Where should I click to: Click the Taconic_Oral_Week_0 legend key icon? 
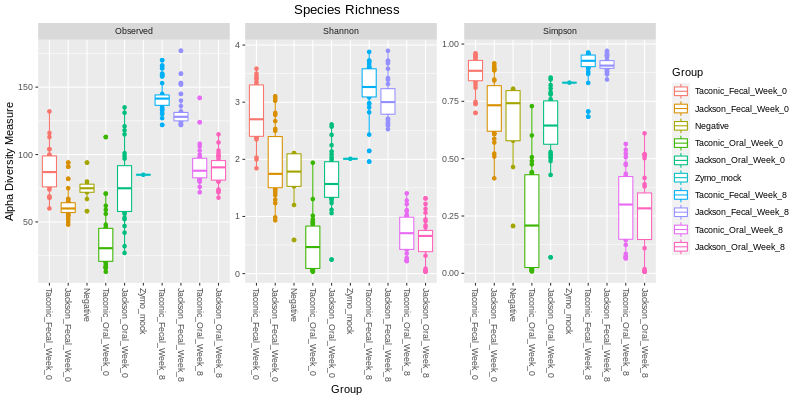(681, 143)
